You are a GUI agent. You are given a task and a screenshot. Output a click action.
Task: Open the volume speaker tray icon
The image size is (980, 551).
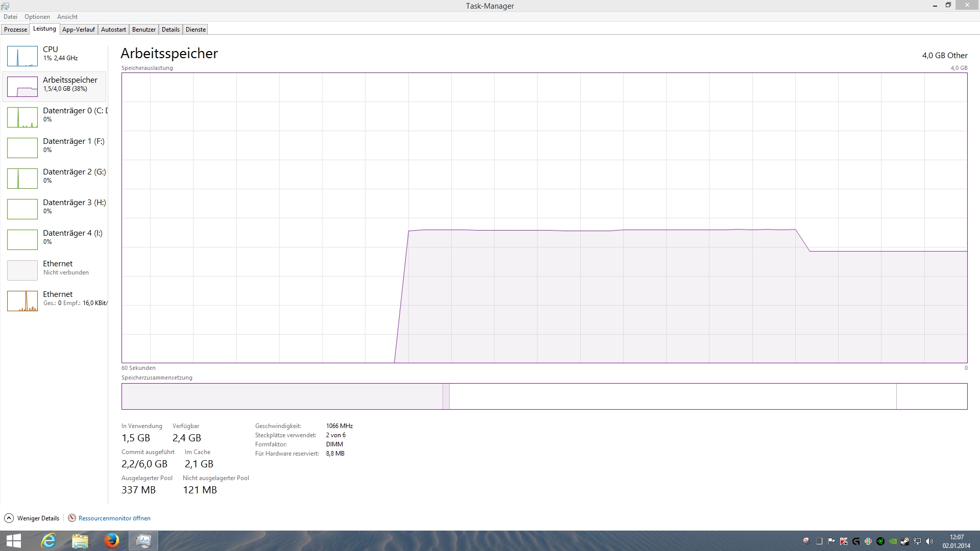pos(929,541)
